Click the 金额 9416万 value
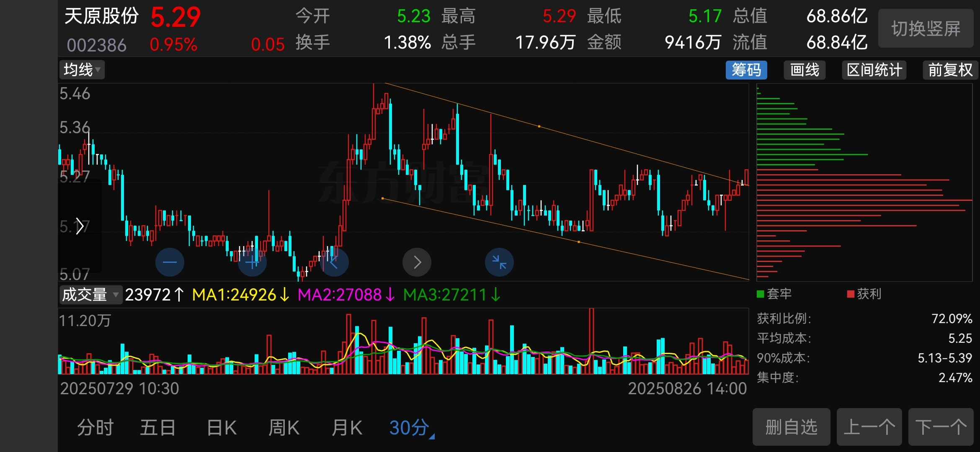The width and height of the screenshot is (980, 452). click(693, 42)
